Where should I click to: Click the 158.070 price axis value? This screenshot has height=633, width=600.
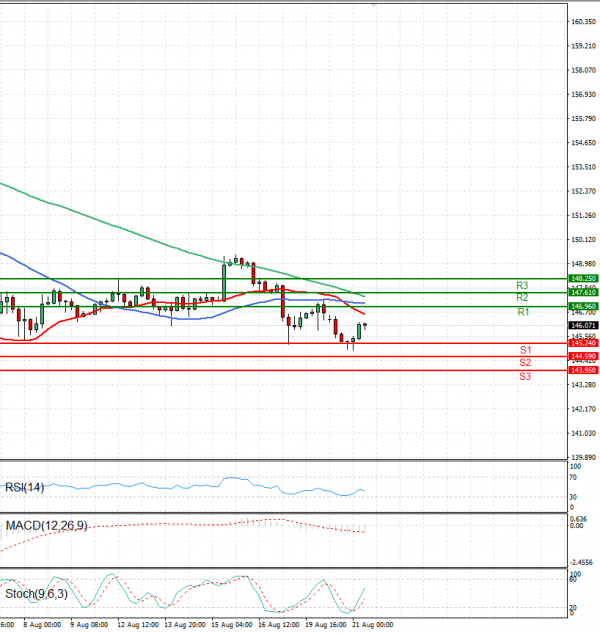click(x=583, y=70)
